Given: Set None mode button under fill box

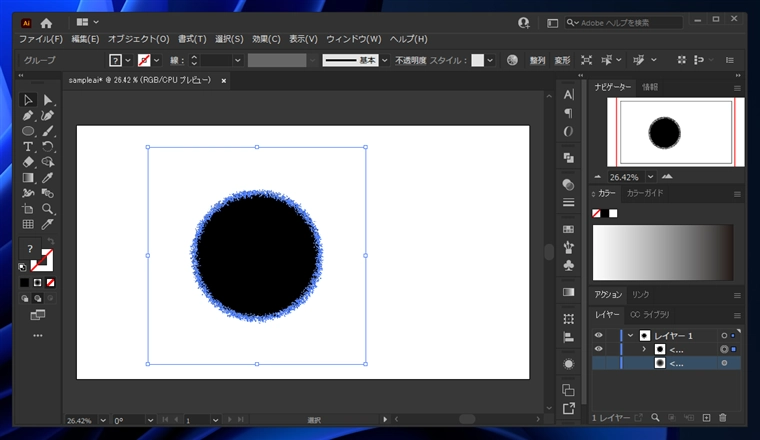Looking at the screenshot, I should (50, 283).
